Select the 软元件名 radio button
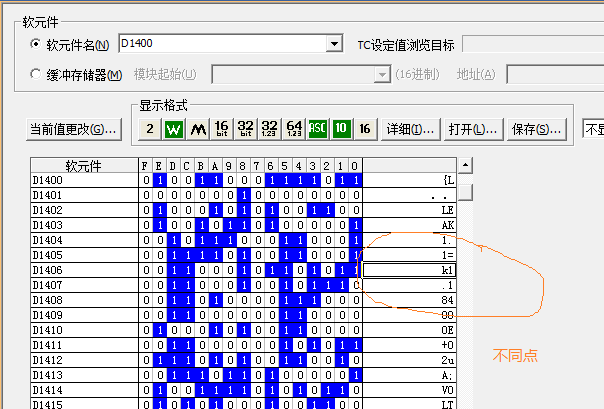This screenshot has width=604, height=409. 37,45
